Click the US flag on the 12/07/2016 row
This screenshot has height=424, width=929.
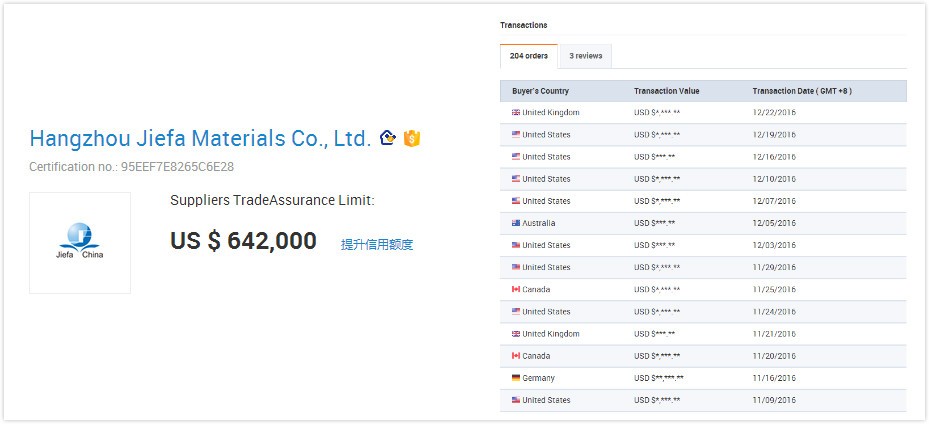pyautogui.click(x=516, y=201)
